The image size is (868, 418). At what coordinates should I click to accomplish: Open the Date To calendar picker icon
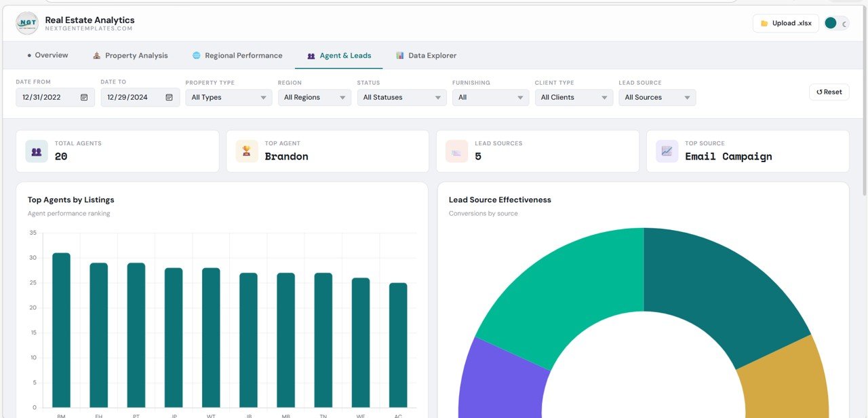click(x=169, y=97)
